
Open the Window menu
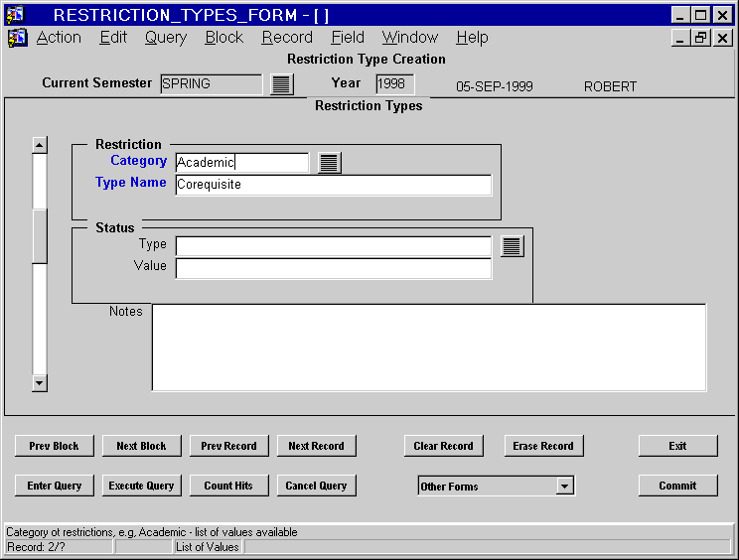click(410, 37)
